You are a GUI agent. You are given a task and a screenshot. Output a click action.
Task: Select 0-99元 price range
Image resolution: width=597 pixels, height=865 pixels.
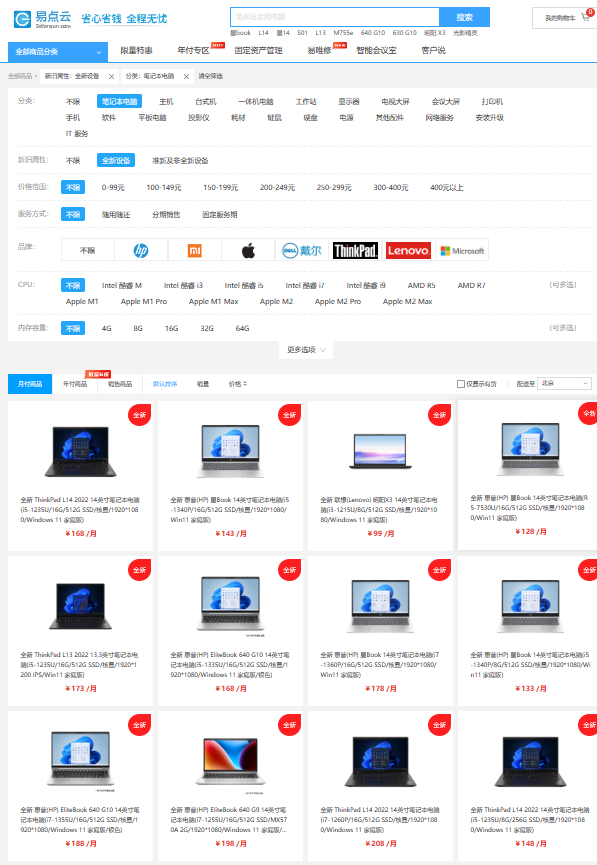(113, 188)
